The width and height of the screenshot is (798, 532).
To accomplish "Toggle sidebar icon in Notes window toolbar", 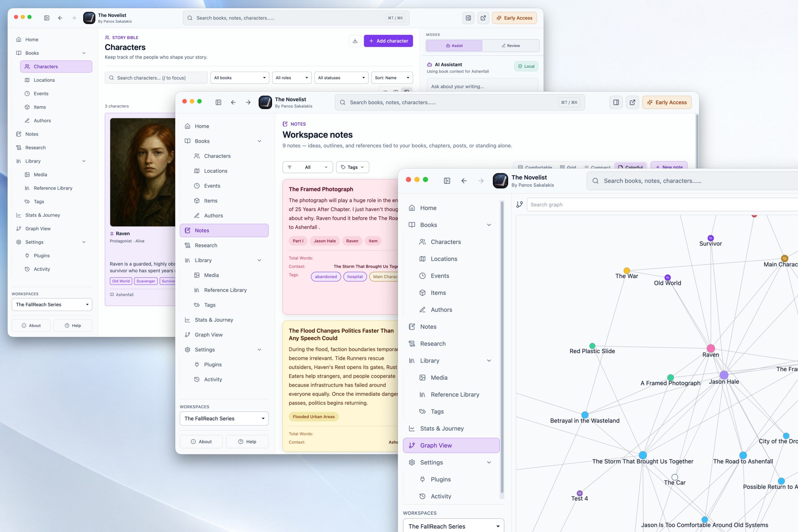I will point(219,102).
